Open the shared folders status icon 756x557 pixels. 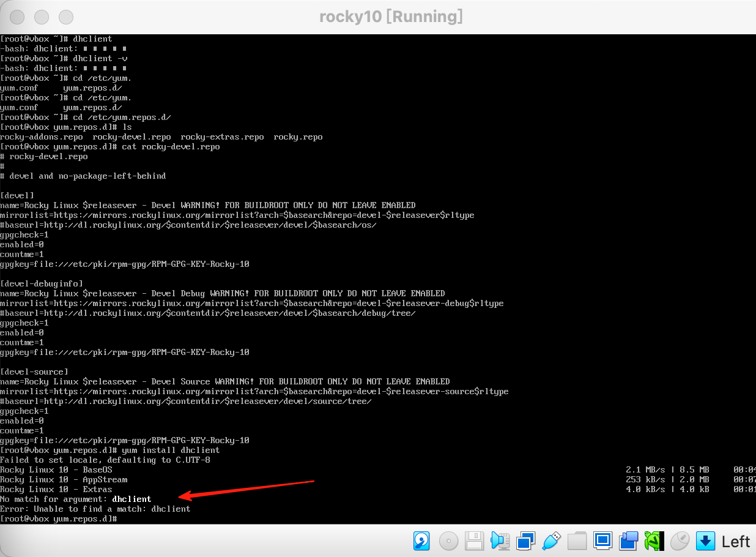tap(577, 541)
